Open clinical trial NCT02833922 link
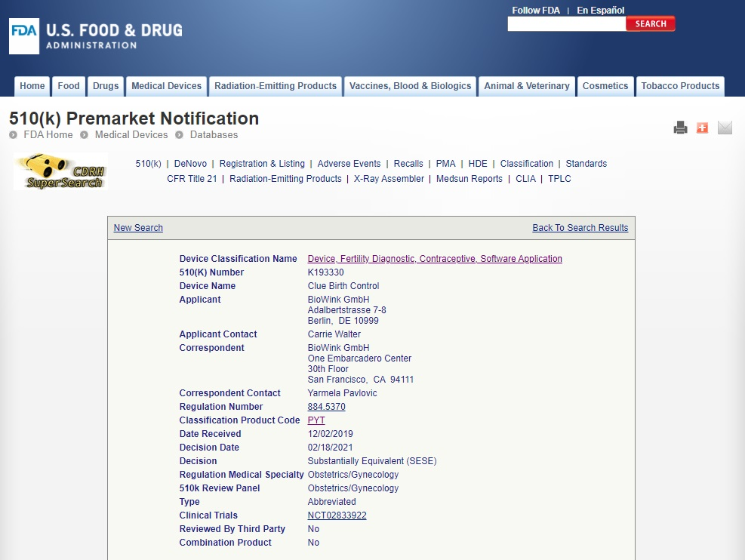This screenshot has width=745, height=560. [x=337, y=515]
